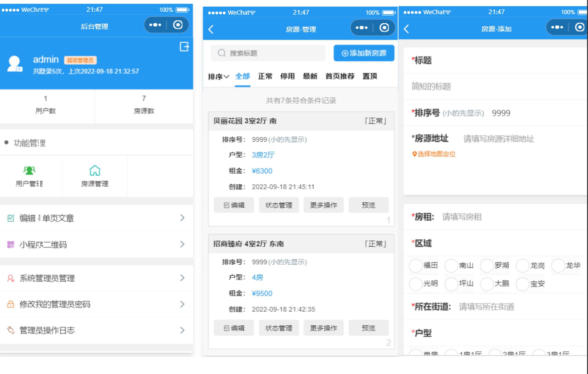This screenshot has height=374, width=588.
Task: Open 用户管理 user management icon
Action: 29,170
